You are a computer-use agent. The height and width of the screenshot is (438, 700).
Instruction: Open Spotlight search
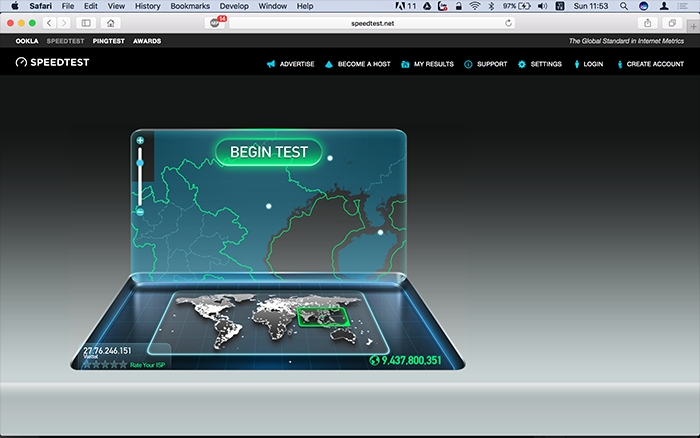(624, 6)
